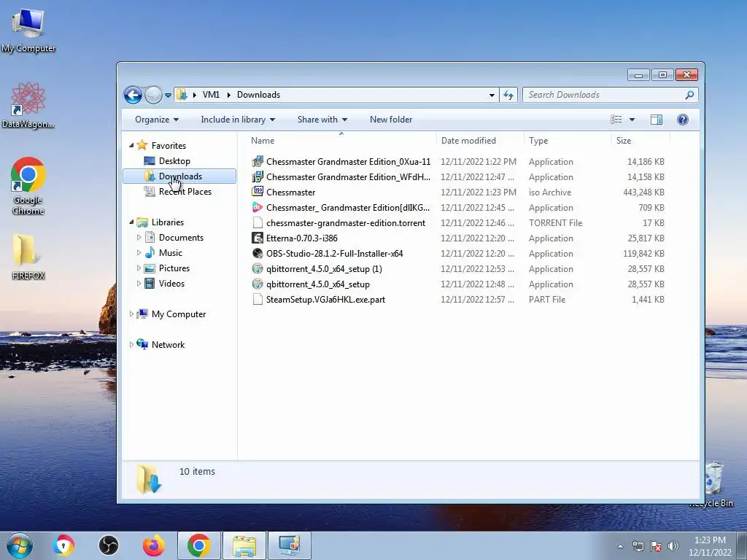The height and width of the screenshot is (560, 747).
Task: Sort by the Type column header
Action: click(x=568, y=141)
